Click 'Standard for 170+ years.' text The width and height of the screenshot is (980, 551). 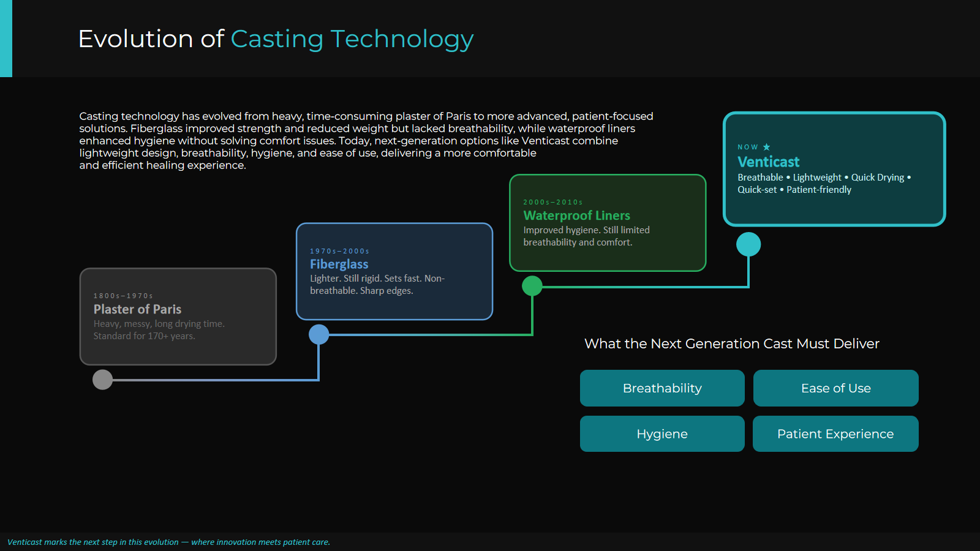[x=145, y=336]
